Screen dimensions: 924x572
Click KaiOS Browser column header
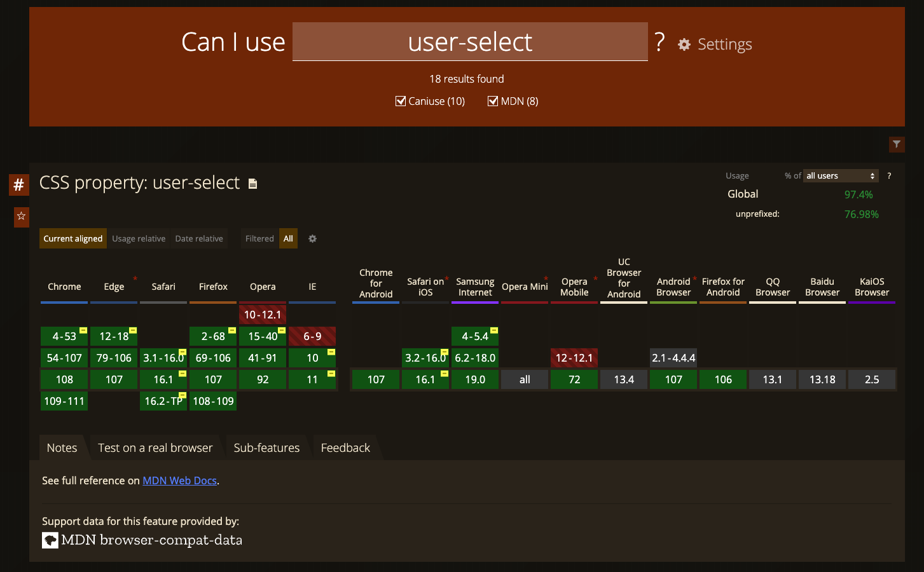click(x=872, y=287)
